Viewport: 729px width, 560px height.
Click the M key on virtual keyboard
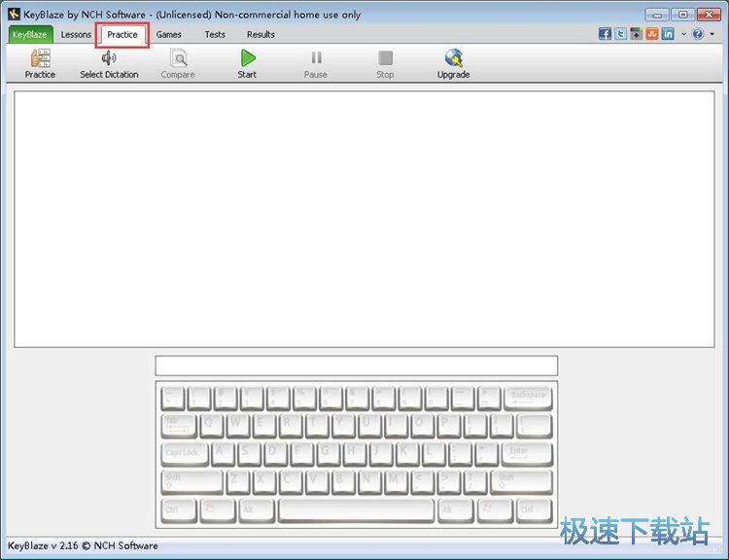(x=397, y=482)
